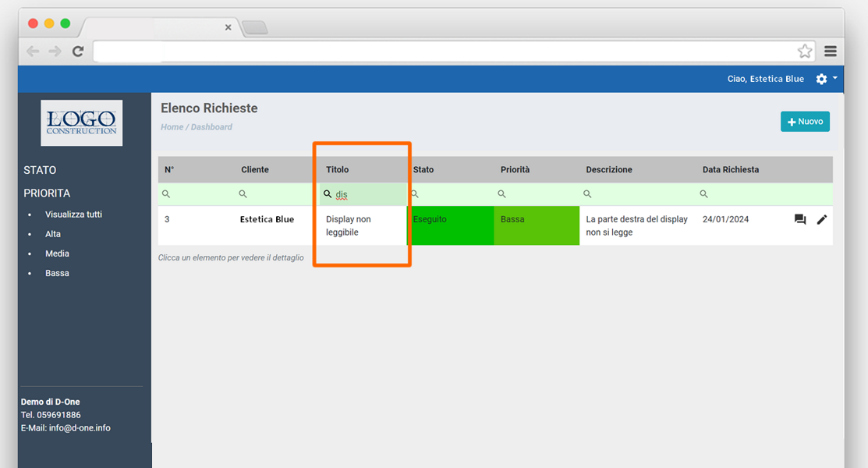Image resolution: width=868 pixels, height=468 pixels.
Task: Click green Eseguito status cell
Action: (451, 225)
